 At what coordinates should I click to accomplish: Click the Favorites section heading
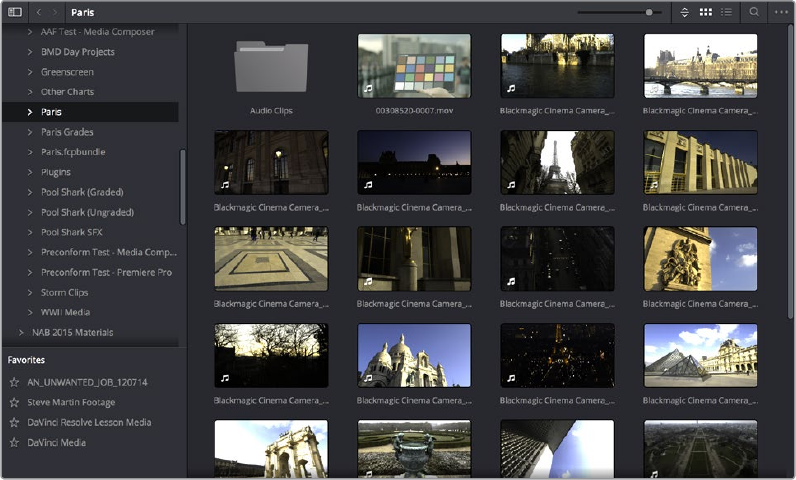point(26,360)
